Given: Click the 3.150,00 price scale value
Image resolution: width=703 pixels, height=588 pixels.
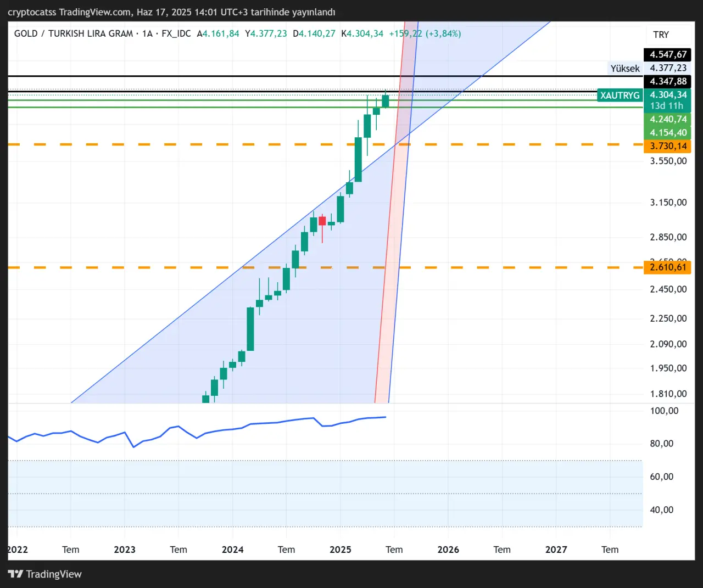Looking at the screenshot, I should point(668,203).
